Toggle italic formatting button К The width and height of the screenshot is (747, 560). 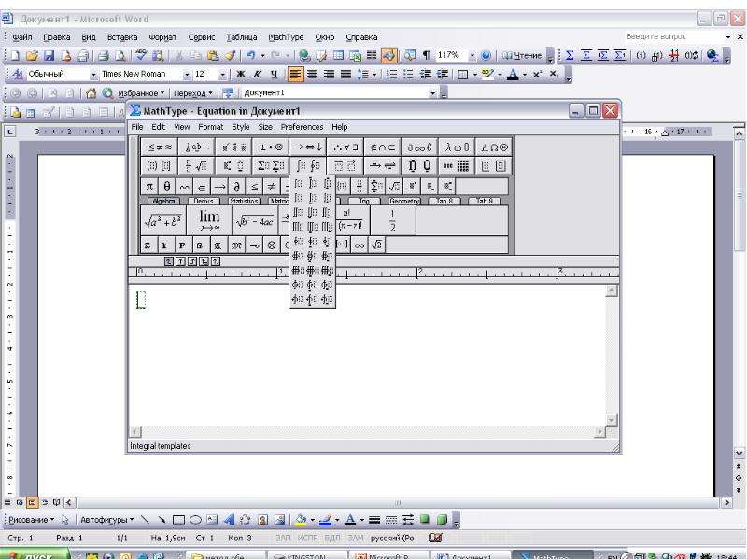click(x=258, y=75)
